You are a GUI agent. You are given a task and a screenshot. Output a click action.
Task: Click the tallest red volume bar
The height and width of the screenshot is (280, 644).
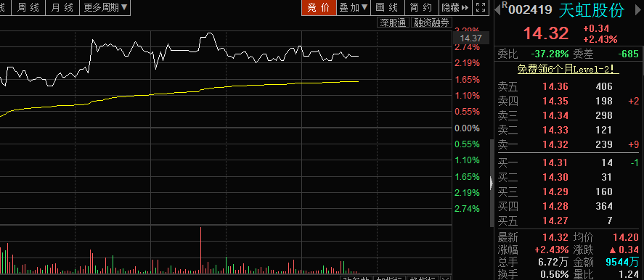pyautogui.click(x=201, y=250)
